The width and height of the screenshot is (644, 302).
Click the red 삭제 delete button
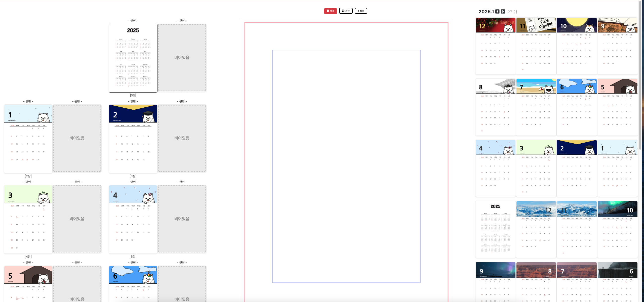click(x=330, y=11)
